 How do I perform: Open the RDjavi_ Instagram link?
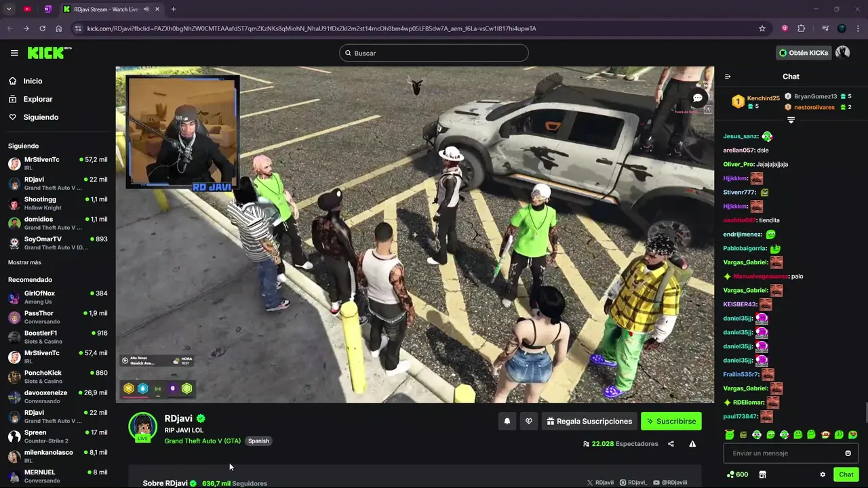633,483
